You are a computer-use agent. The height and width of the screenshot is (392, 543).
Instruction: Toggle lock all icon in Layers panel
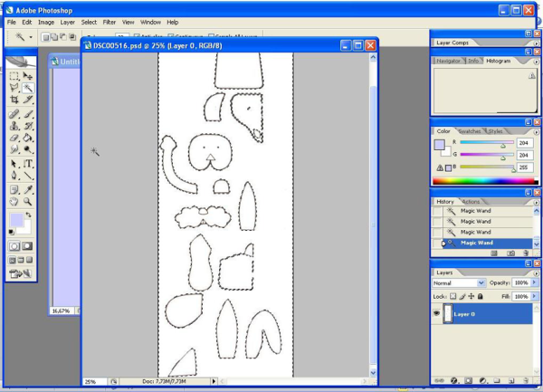[480, 296]
